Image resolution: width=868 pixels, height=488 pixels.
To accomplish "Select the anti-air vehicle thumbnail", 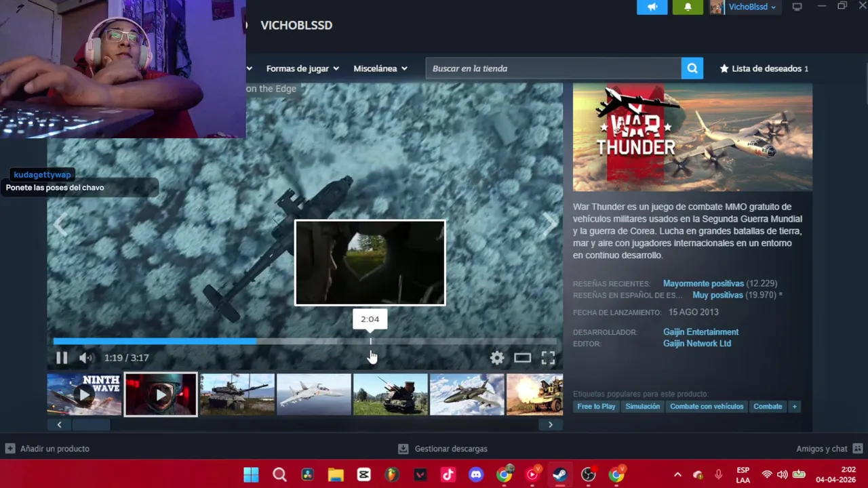I will click(391, 394).
